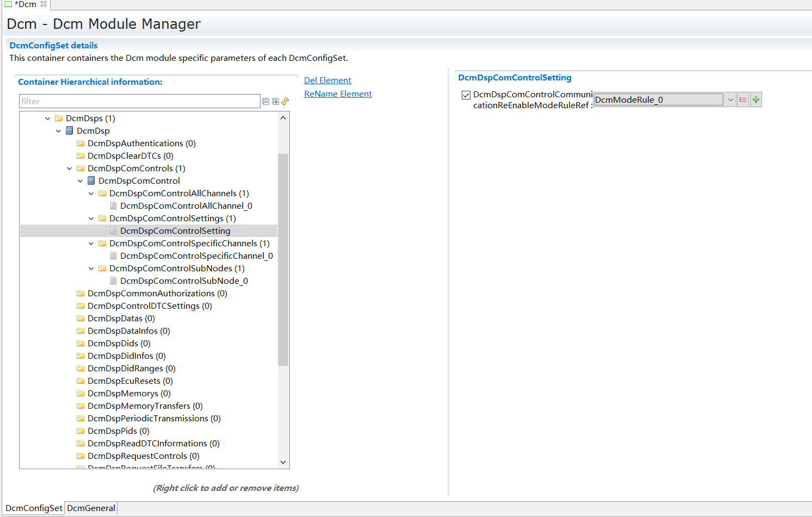Image resolution: width=812 pixels, height=517 pixels.
Task: Open the DcmModeRule_0 dropdown
Action: 730,99
